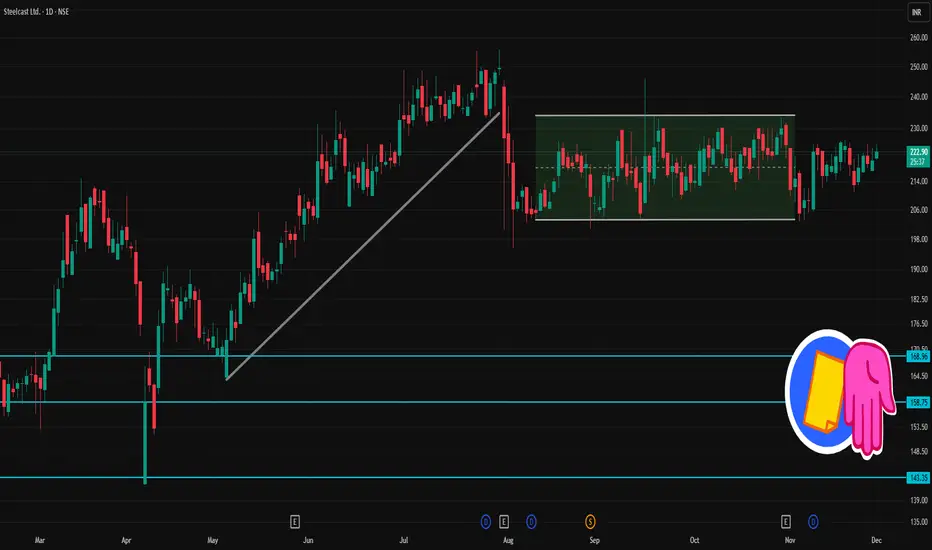Click the Dec label on time axis
Viewport: 932px width, 550px height.
click(876, 540)
